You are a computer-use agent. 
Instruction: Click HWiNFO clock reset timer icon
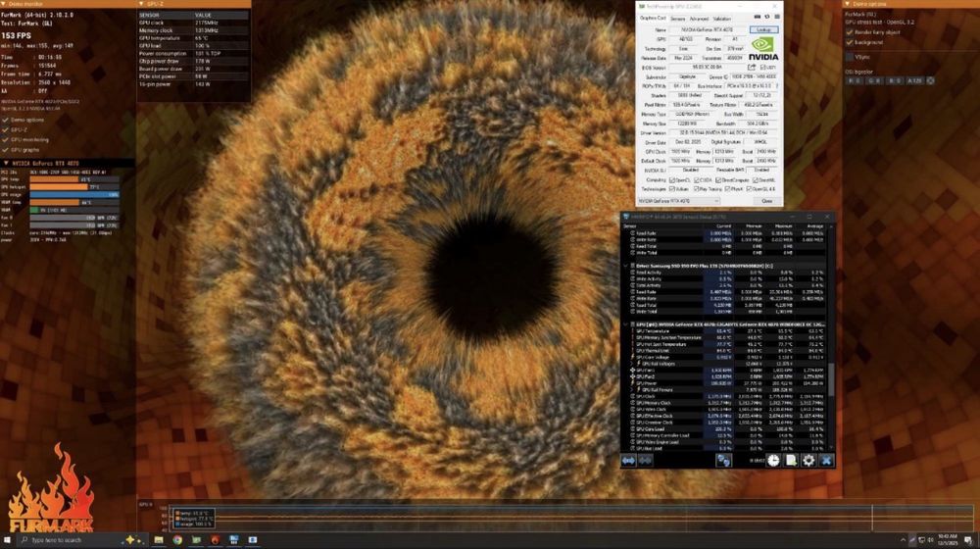(x=773, y=461)
